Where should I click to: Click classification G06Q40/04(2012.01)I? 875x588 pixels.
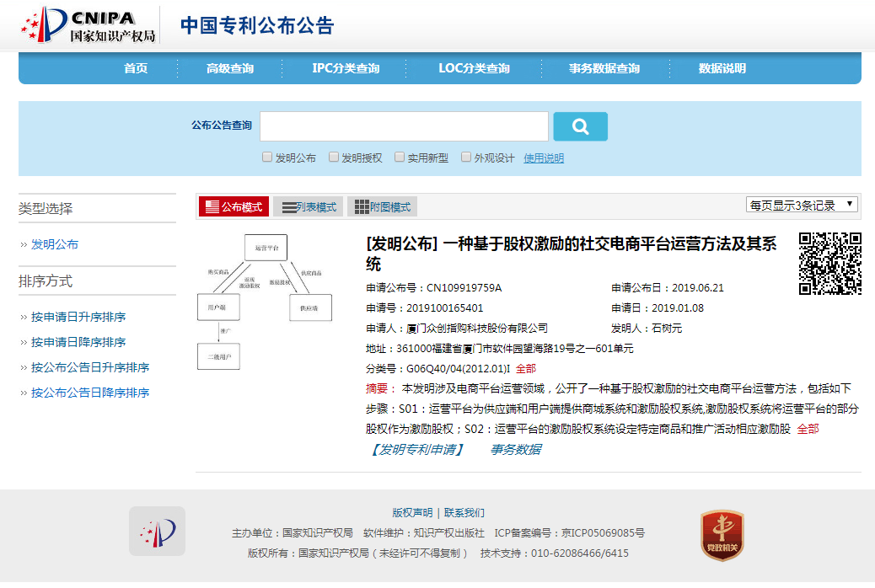pos(458,369)
